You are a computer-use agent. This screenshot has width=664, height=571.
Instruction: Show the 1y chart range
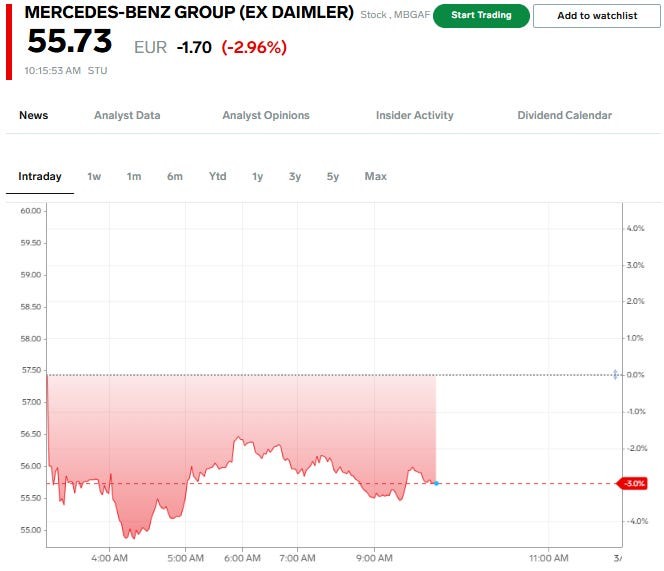coord(257,176)
